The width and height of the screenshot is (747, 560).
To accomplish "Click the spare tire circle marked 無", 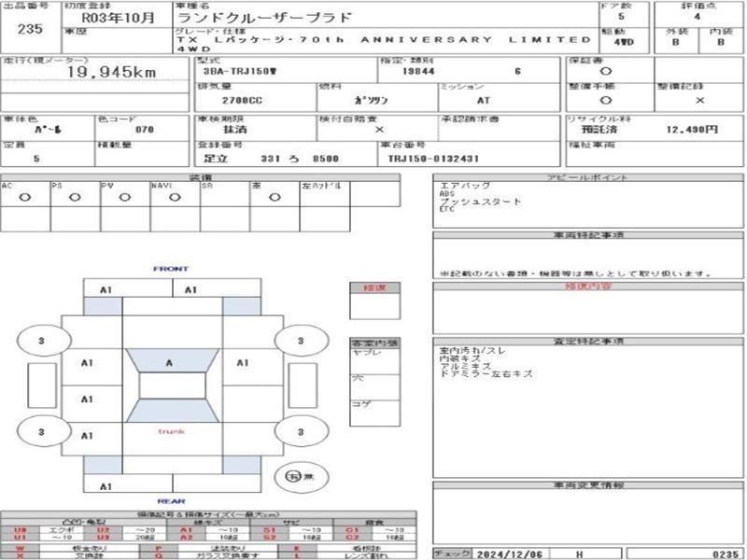I will (x=301, y=476).
